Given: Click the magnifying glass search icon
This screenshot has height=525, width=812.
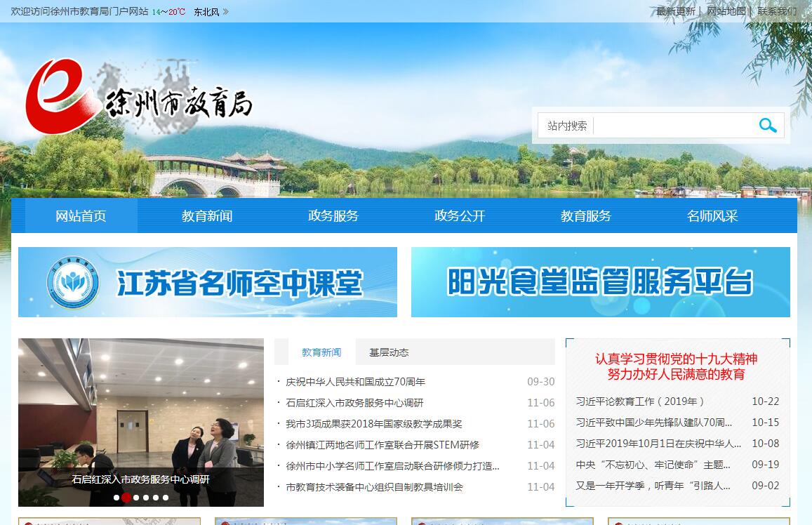Looking at the screenshot, I should coord(767,126).
